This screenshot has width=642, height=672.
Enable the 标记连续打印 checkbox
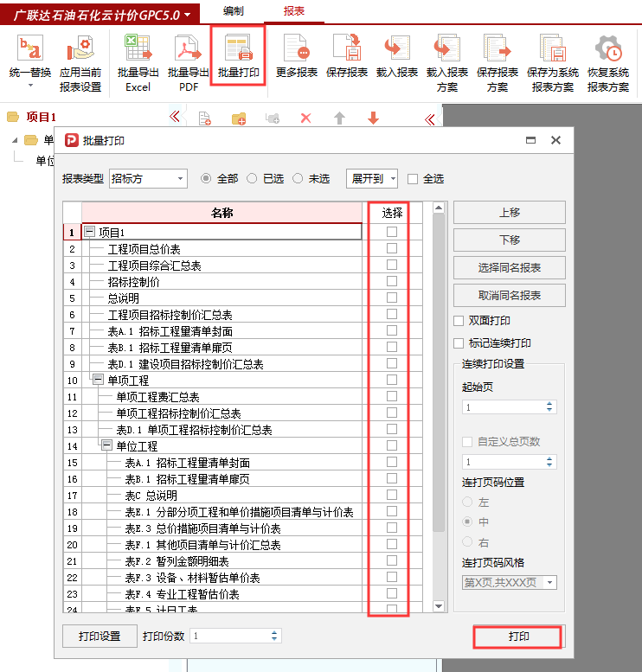pos(459,343)
